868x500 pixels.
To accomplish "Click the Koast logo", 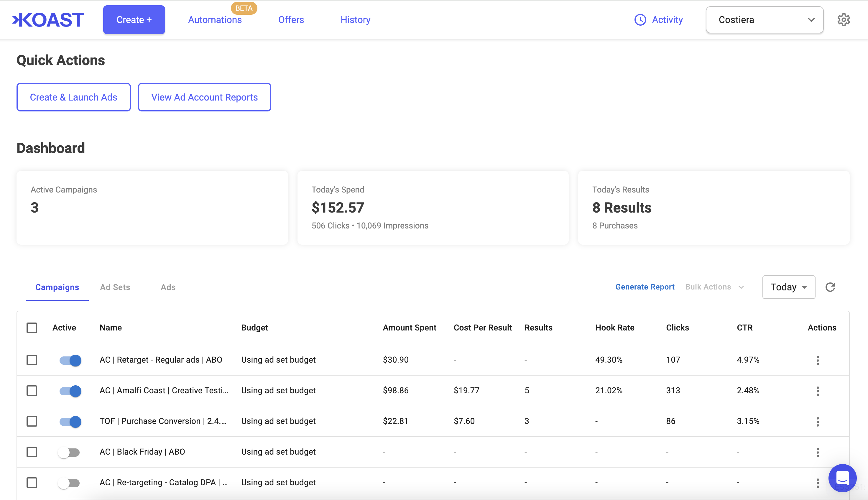I will tap(48, 20).
